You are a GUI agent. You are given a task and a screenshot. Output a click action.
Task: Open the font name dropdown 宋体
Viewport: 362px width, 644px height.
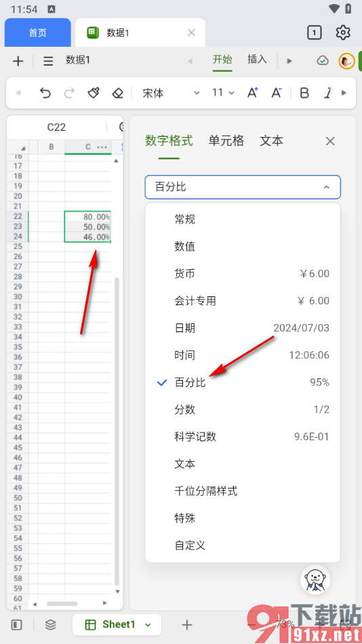point(171,94)
